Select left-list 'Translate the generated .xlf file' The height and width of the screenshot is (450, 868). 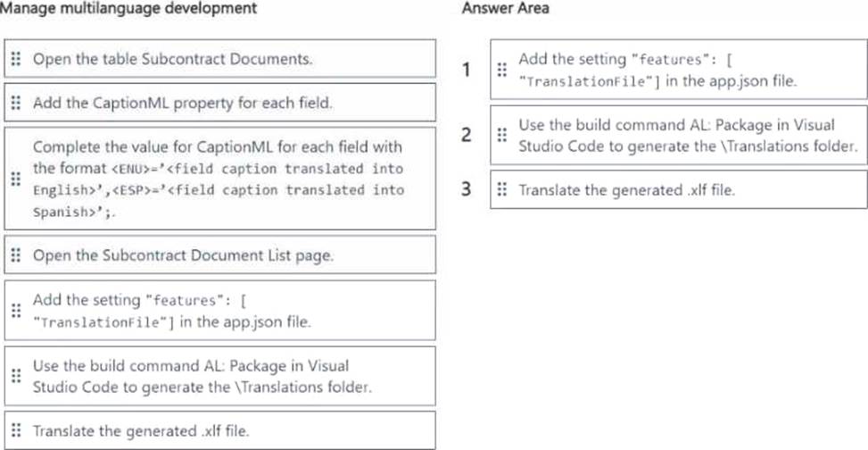(219, 430)
